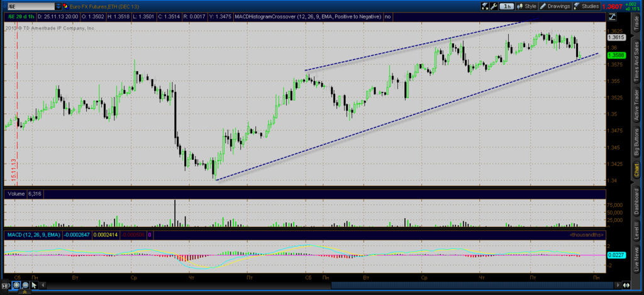Click the red 1.3607 last price

pyautogui.click(x=612, y=6)
